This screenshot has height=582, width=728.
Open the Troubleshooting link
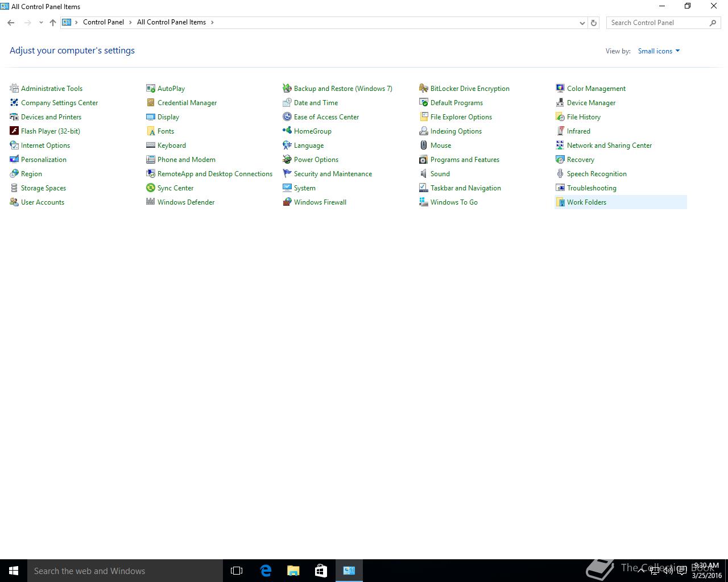591,188
